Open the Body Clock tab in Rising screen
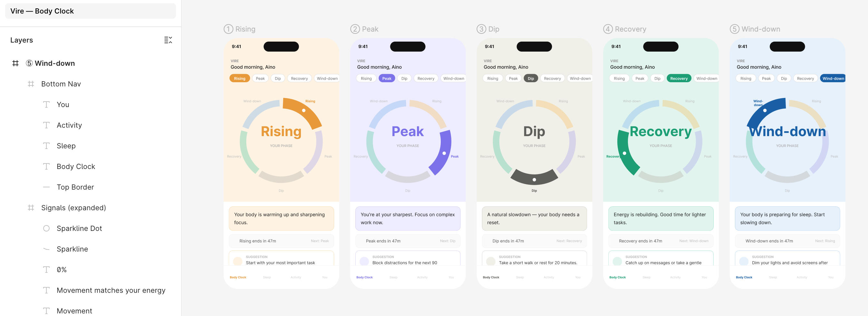Viewport: 868px width, 316px height. (x=238, y=277)
